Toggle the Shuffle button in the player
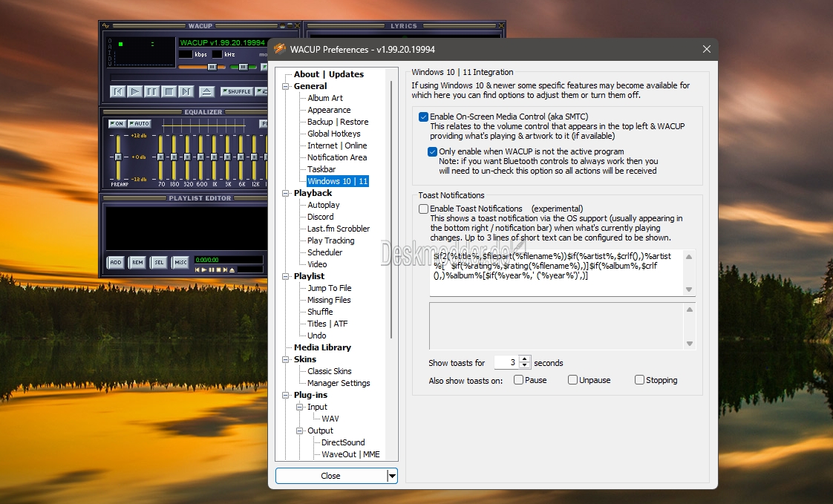Viewport: 833px width, 504px height. coord(236,91)
